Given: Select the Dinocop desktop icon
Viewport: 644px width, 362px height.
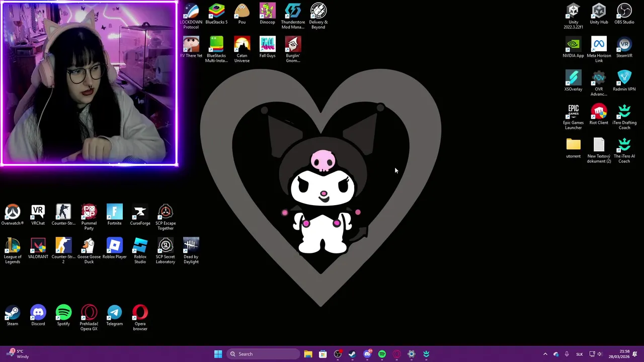Looking at the screenshot, I should (268, 14).
